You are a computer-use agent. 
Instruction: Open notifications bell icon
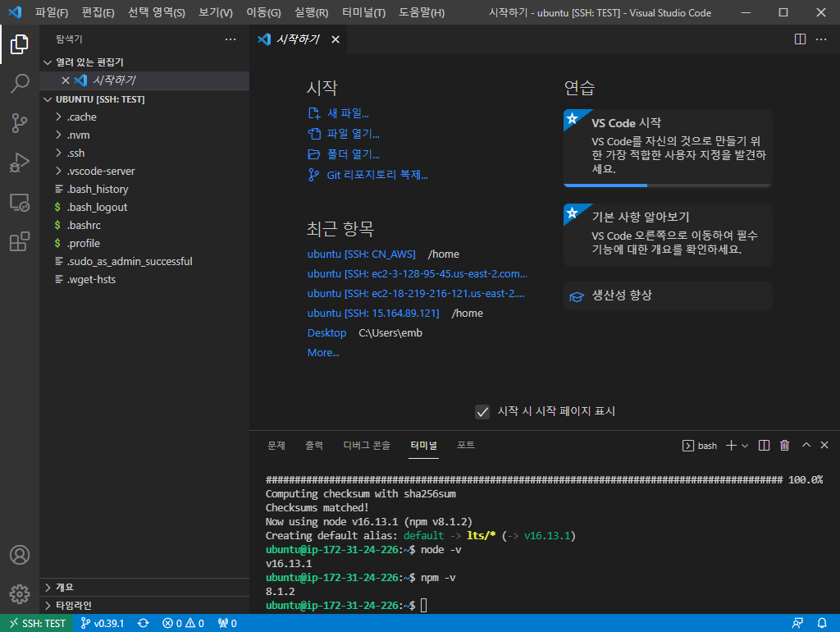pos(822,624)
